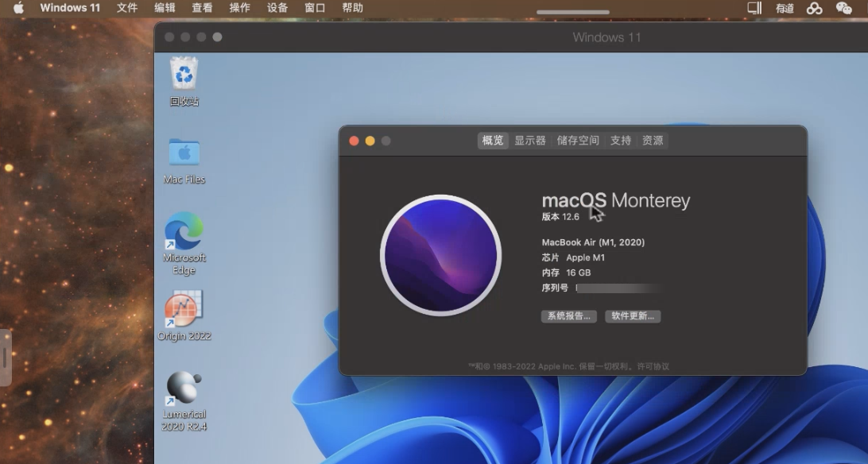Click the handle on the left screen edge

(x=5, y=358)
